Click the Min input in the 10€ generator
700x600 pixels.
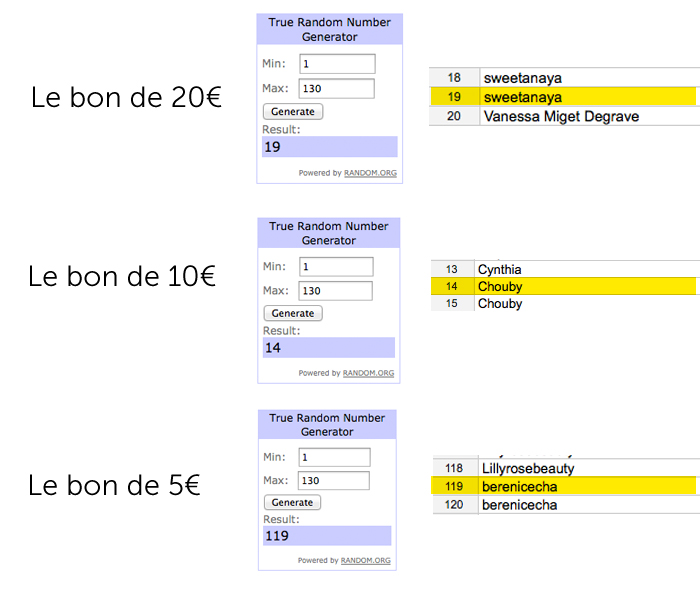(x=335, y=267)
